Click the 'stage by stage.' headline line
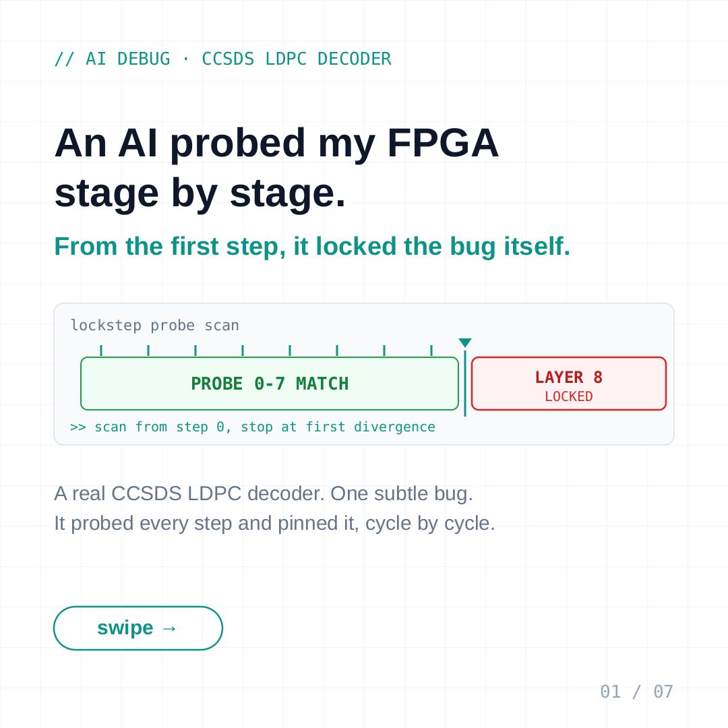 click(x=200, y=193)
